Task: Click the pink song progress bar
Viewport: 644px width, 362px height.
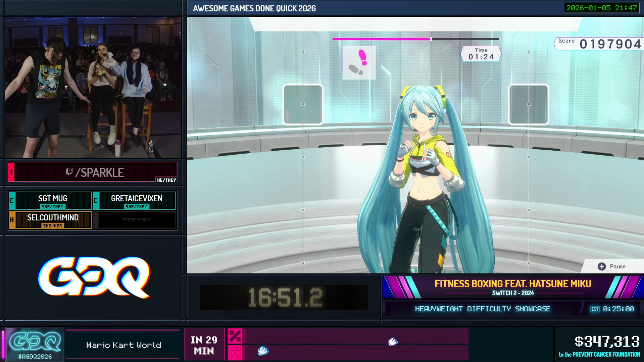Action: [415, 39]
